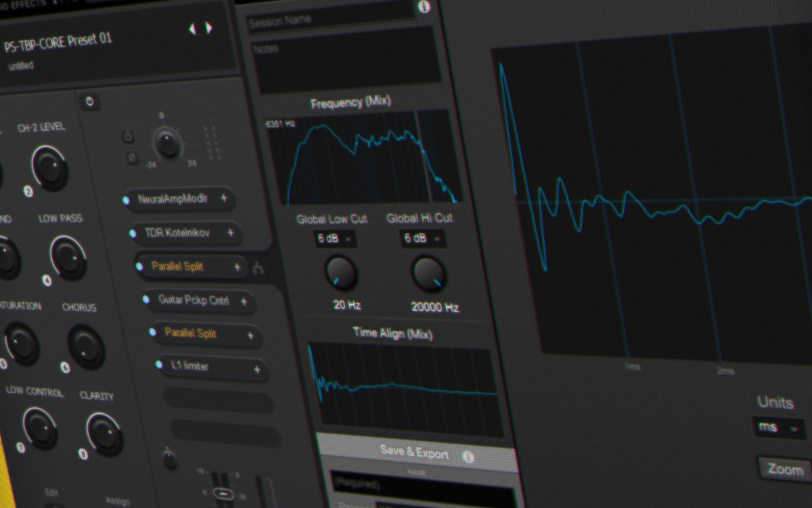This screenshot has width=812, height=508.
Task: Go to the previous preset with left arrow
Action: [x=192, y=28]
